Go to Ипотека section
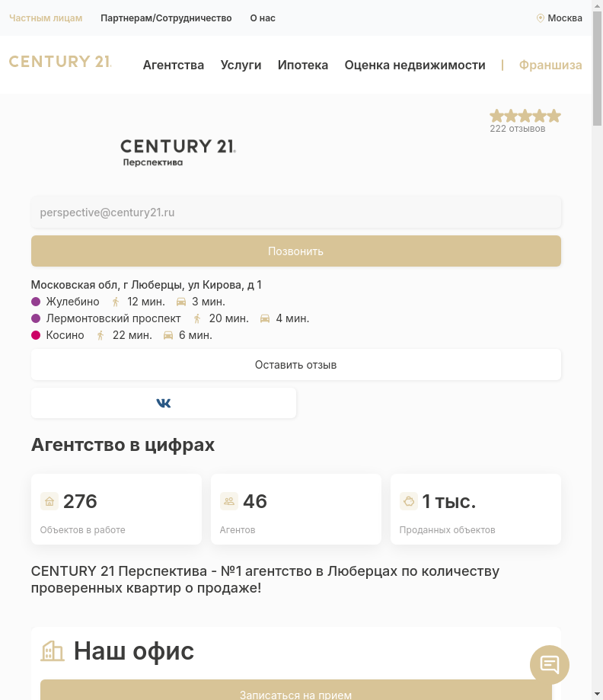 [303, 66]
